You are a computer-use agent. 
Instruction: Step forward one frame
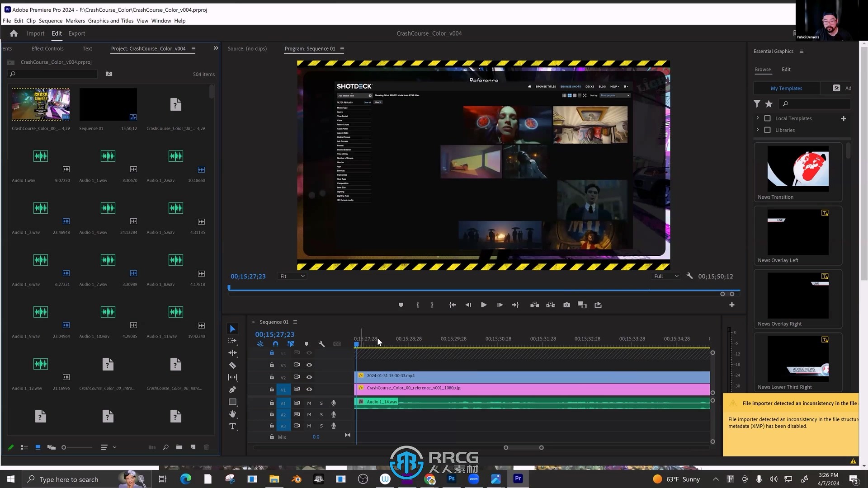(500, 305)
